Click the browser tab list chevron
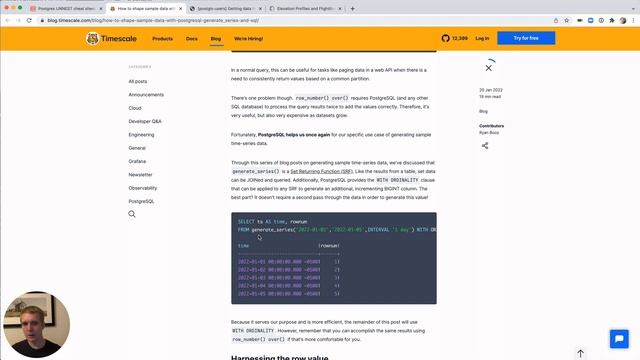Image resolution: width=640 pixels, height=360 pixels. point(633,8)
